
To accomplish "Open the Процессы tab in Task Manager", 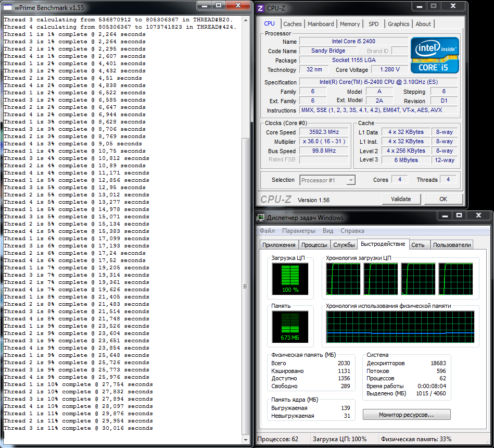I will tap(314, 245).
